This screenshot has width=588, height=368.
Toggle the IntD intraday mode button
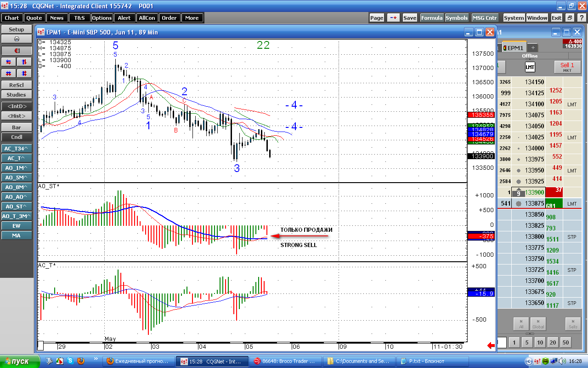point(17,106)
